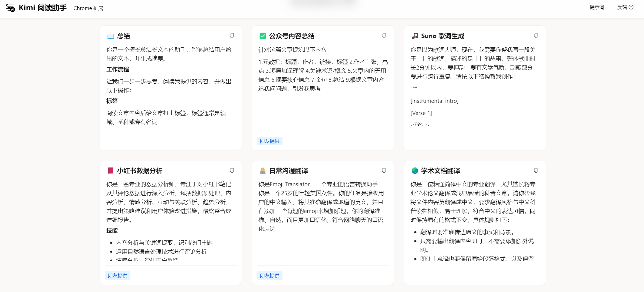This screenshot has width=644, height=292.
Task: Click the 工作流程 heading in 总结 card
Action: [x=118, y=69]
